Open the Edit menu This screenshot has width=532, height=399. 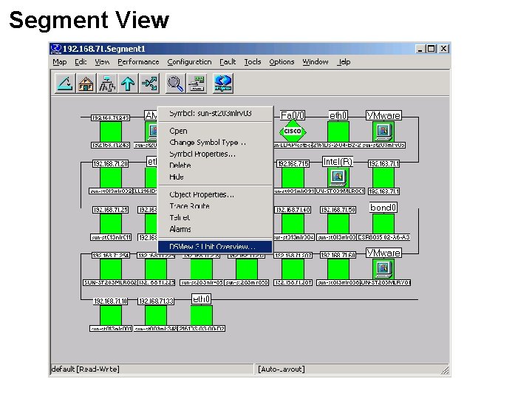81,62
